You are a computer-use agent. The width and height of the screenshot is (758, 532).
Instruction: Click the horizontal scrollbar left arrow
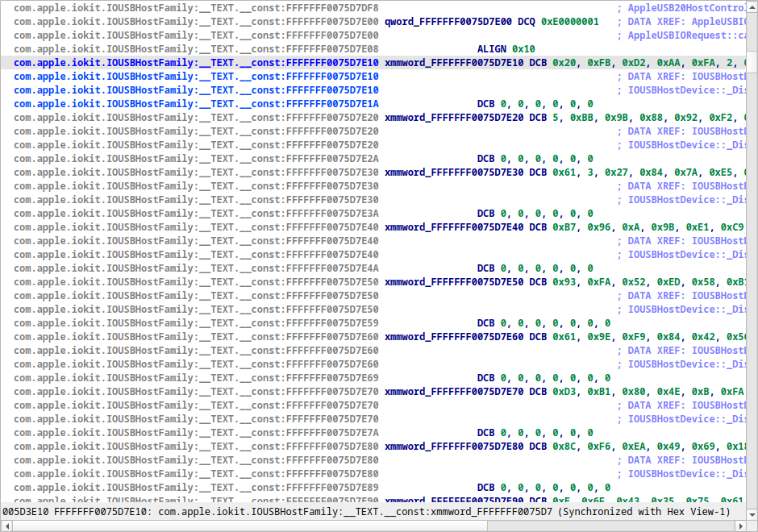pyautogui.click(x=6, y=526)
